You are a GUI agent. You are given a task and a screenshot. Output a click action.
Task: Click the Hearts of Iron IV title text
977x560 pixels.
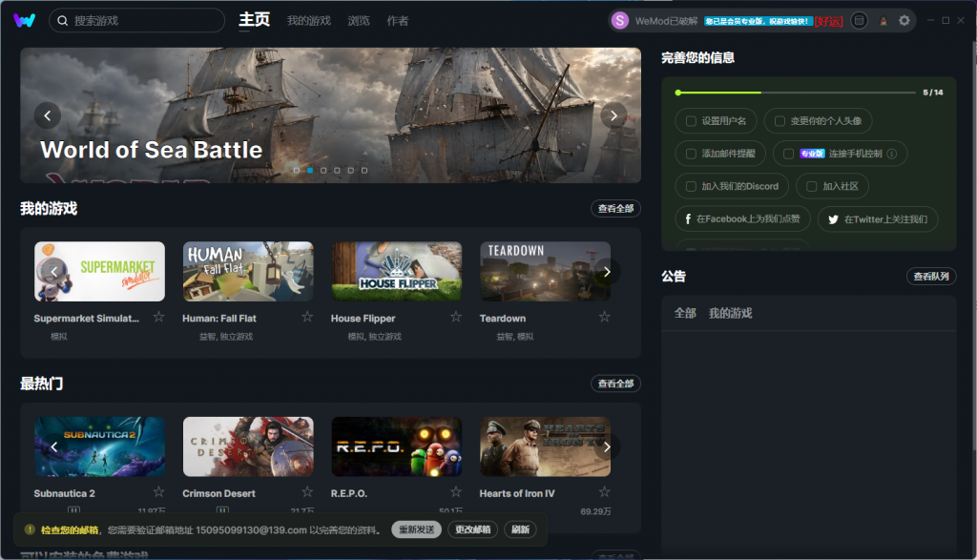click(x=517, y=493)
